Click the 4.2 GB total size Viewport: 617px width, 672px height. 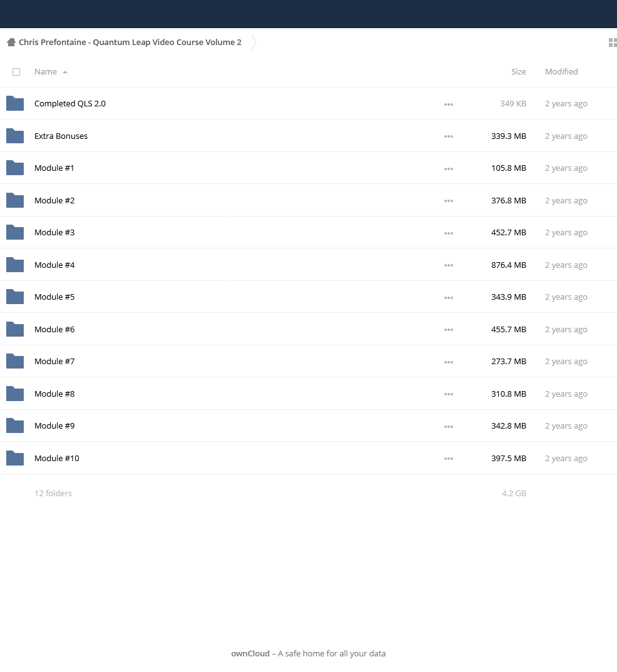pyautogui.click(x=514, y=493)
